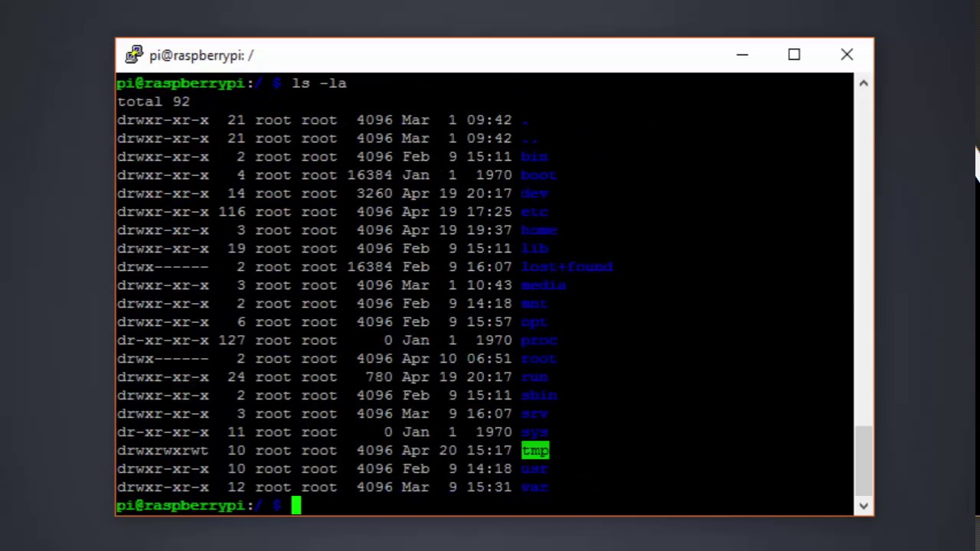The image size is (980, 551).
Task: Click the 'sbin' directory name
Action: click(539, 395)
